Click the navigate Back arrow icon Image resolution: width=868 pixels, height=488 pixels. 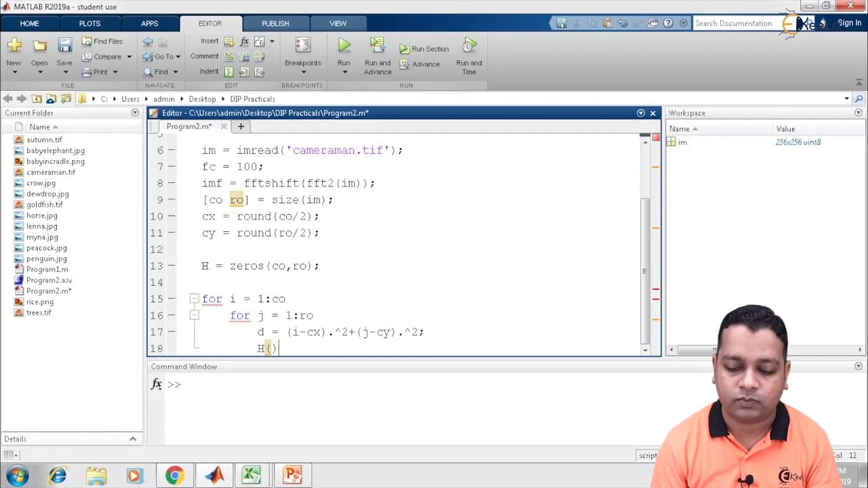pyautogui.click(x=148, y=41)
